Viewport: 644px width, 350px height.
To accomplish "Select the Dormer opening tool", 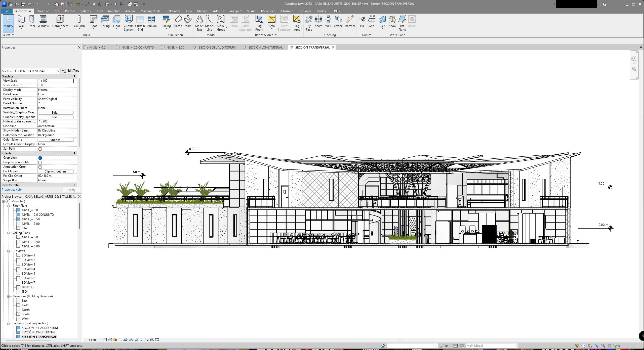I will click(350, 22).
